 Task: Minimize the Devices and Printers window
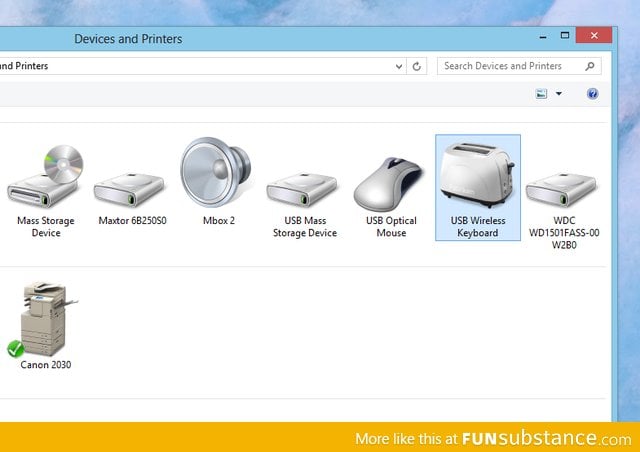tap(543, 36)
